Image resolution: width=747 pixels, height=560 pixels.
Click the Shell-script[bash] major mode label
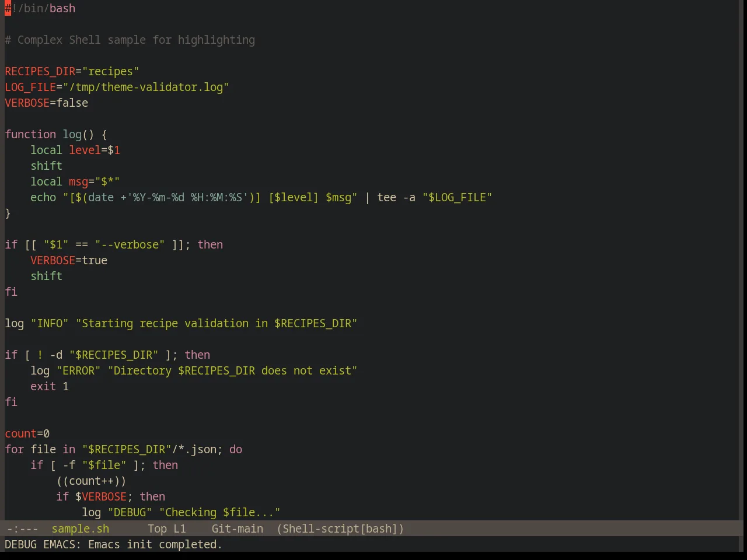pyautogui.click(x=340, y=528)
